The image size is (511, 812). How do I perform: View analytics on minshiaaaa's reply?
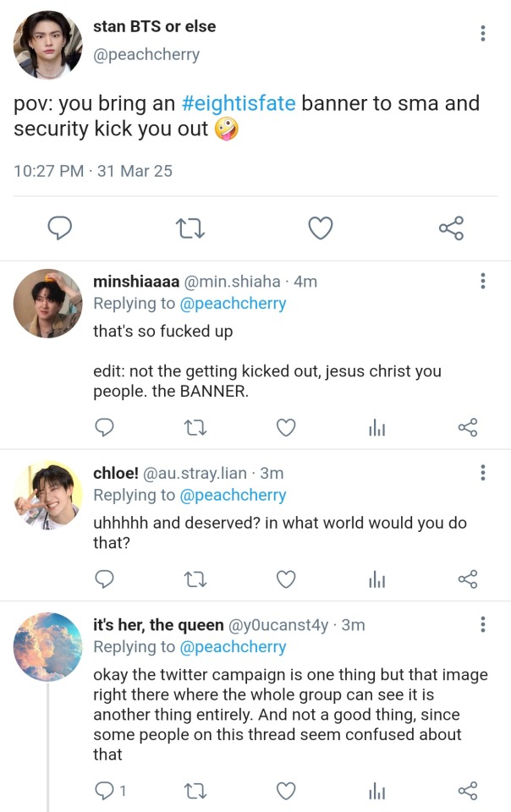pyautogui.click(x=376, y=428)
